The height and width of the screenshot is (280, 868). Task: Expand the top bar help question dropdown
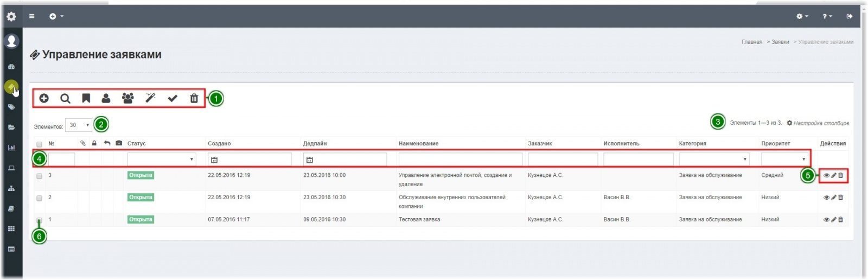point(827,16)
